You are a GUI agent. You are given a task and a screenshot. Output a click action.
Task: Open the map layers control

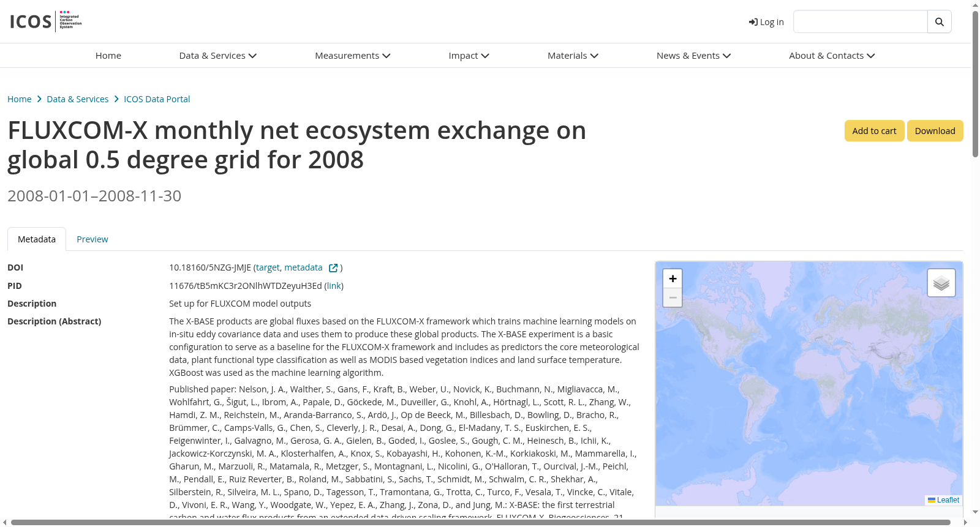(x=941, y=283)
